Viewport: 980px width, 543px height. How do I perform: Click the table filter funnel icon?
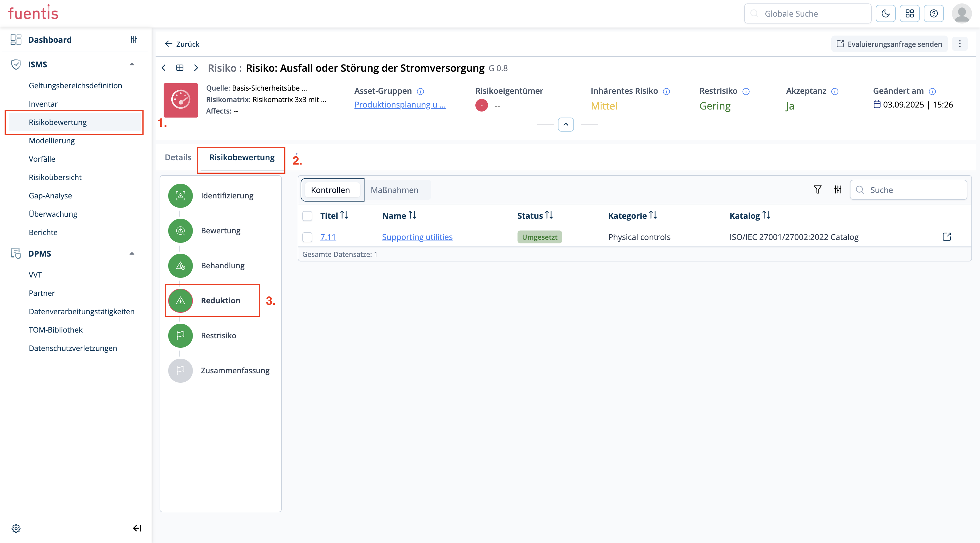coord(817,190)
